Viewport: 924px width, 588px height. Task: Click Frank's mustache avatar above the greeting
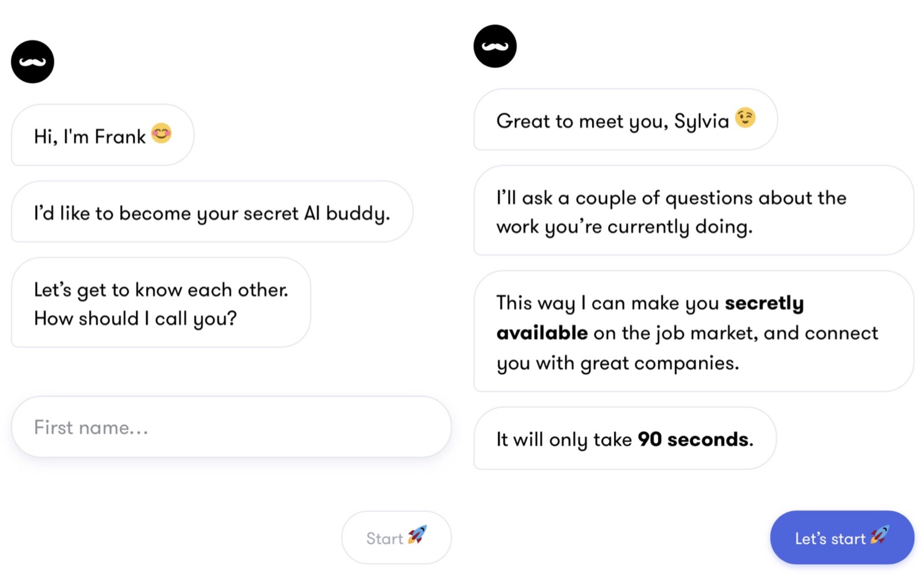pyautogui.click(x=32, y=62)
